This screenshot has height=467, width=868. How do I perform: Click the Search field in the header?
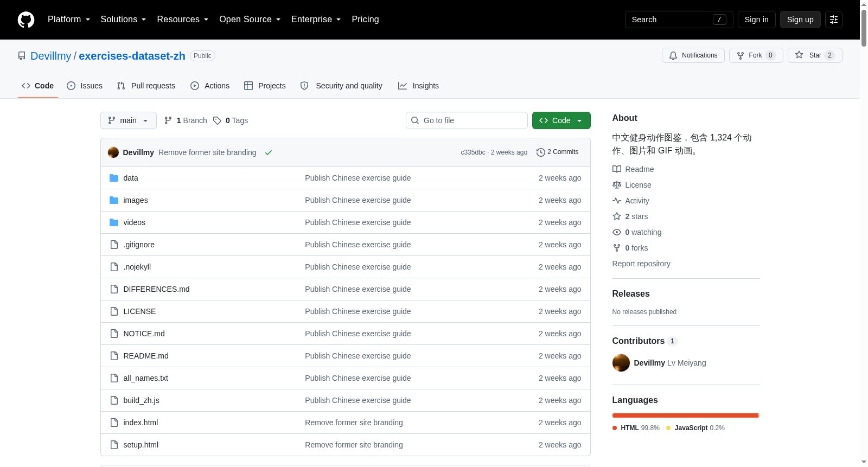679,20
